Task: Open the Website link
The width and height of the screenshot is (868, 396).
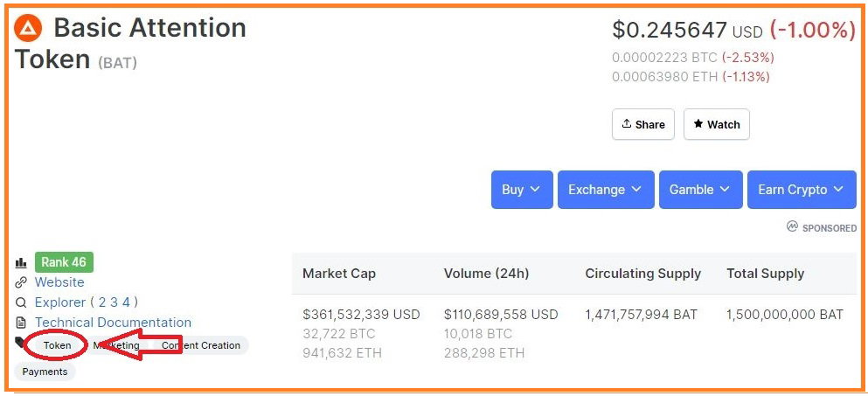Action: coord(59,282)
